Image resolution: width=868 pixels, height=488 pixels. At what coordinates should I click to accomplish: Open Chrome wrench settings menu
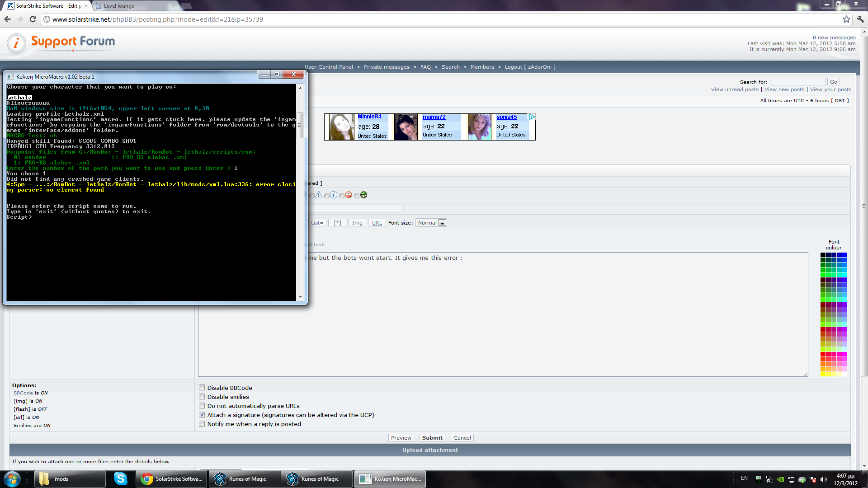(860, 19)
